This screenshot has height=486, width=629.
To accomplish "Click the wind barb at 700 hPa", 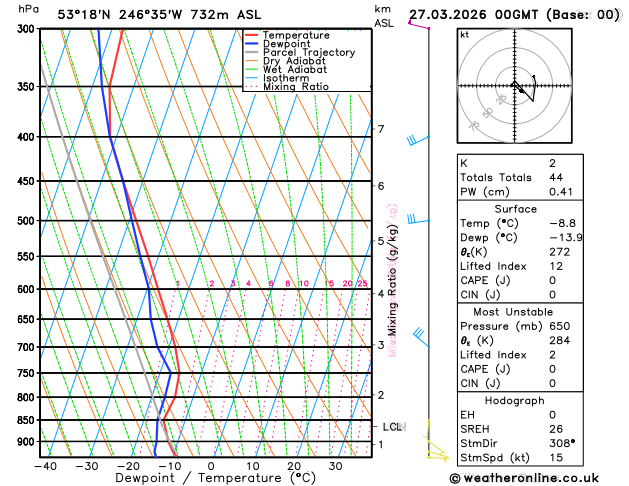I will coord(421,337).
